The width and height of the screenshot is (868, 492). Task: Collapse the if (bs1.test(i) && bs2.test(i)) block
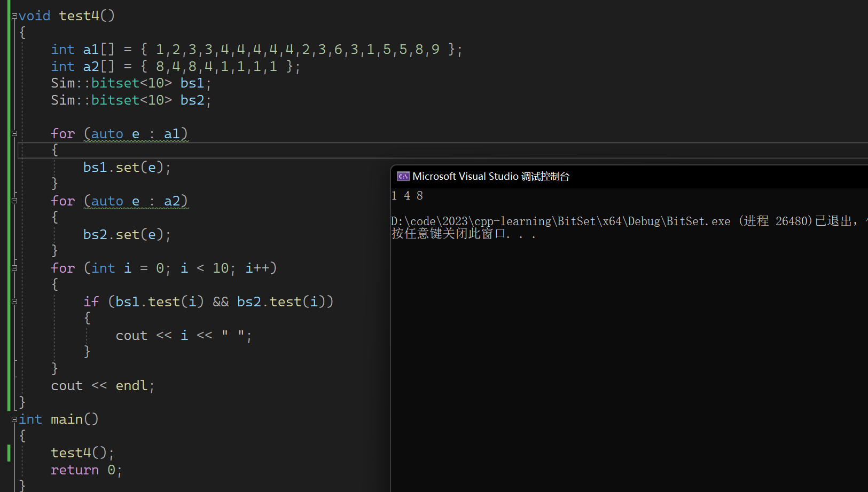14,301
